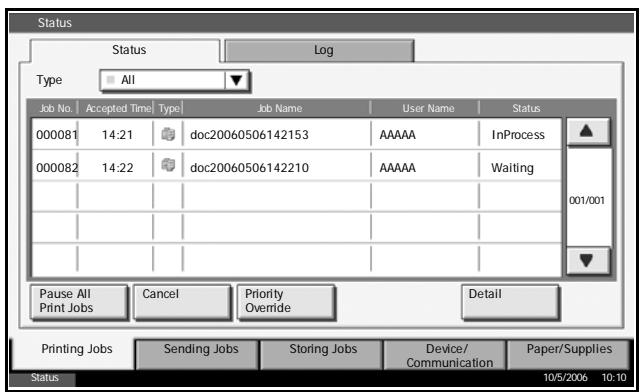The image size is (640, 392).
Task: Click the InProcess status cell
Action: [x=518, y=135]
